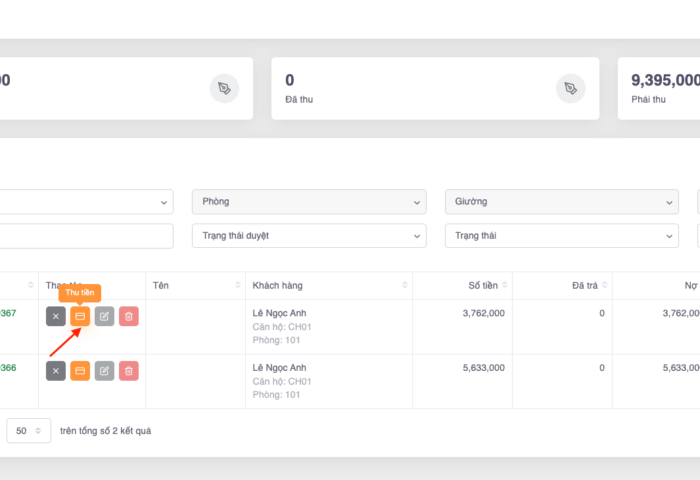
Task: Click customer Lê Ngọc Anh in first row
Action: 281,313
